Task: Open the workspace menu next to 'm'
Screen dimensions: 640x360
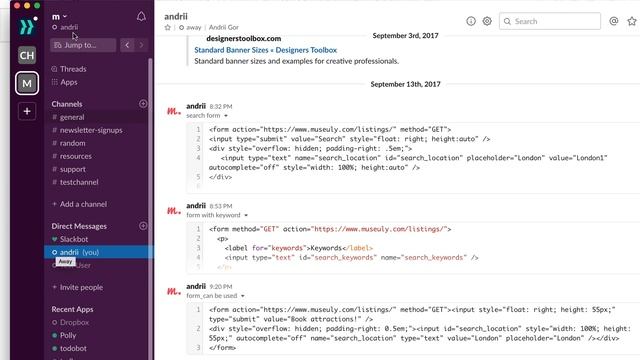Action: tap(60, 16)
